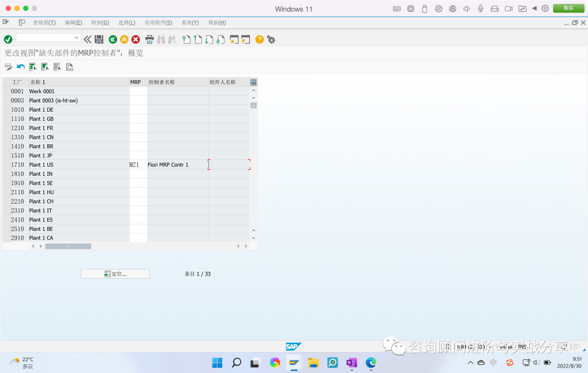Cancel the transaction with the red X icon

[x=135, y=39]
